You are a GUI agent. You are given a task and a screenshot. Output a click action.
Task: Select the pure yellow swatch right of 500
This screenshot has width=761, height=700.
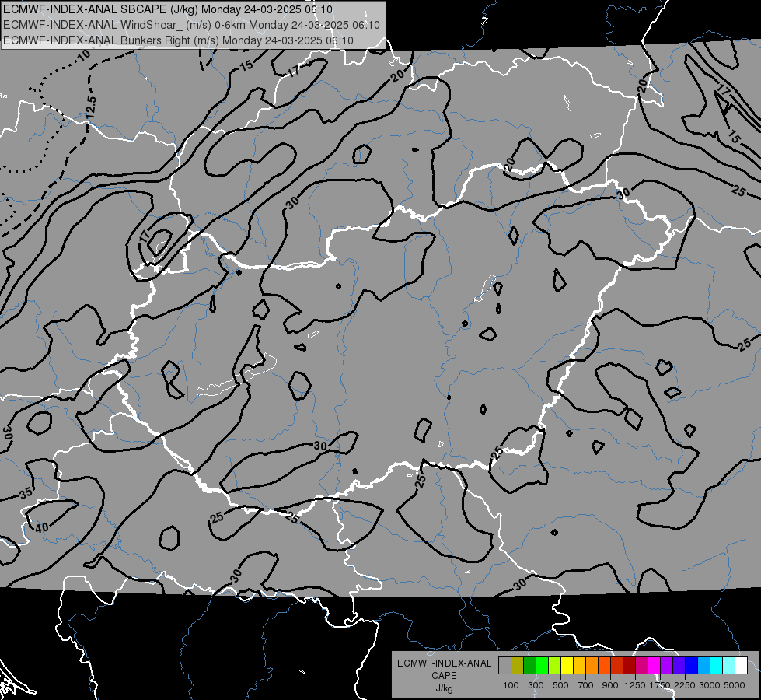(x=567, y=665)
